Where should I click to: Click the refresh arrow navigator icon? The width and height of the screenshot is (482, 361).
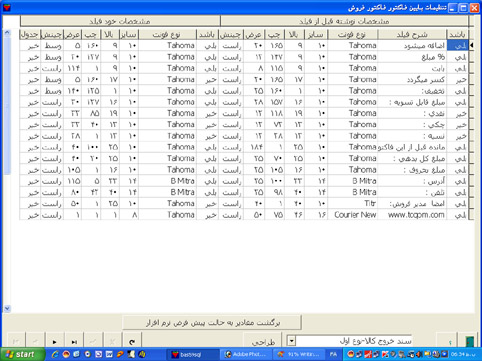click(132, 342)
